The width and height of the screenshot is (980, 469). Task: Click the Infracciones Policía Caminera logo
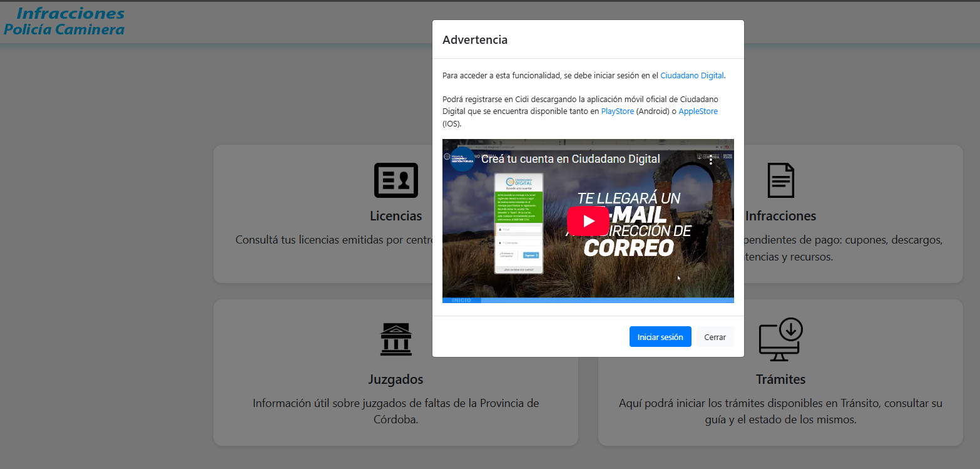click(x=64, y=21)
